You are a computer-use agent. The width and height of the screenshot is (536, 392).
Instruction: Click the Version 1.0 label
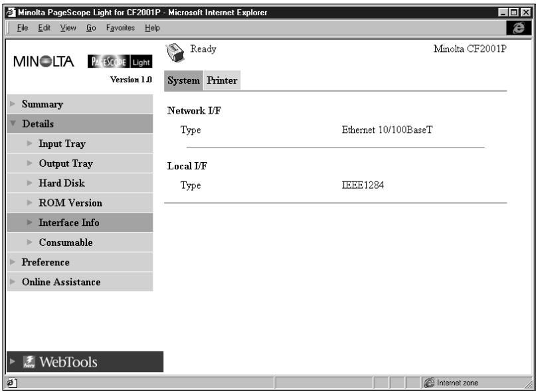(x=131, y=79)
